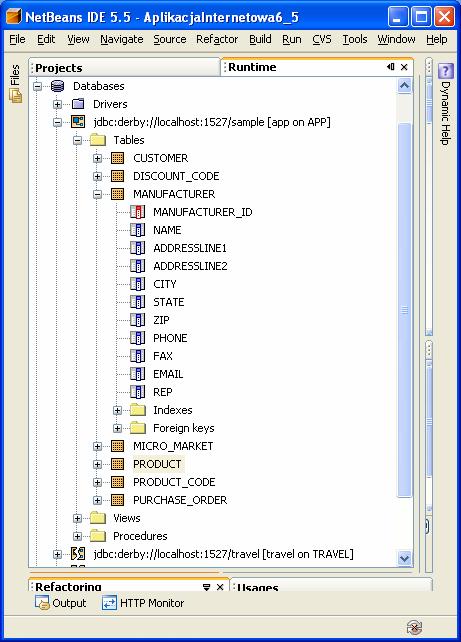Click the broken travel connection icon
The image size is (461, 642).
coord(78,554)
